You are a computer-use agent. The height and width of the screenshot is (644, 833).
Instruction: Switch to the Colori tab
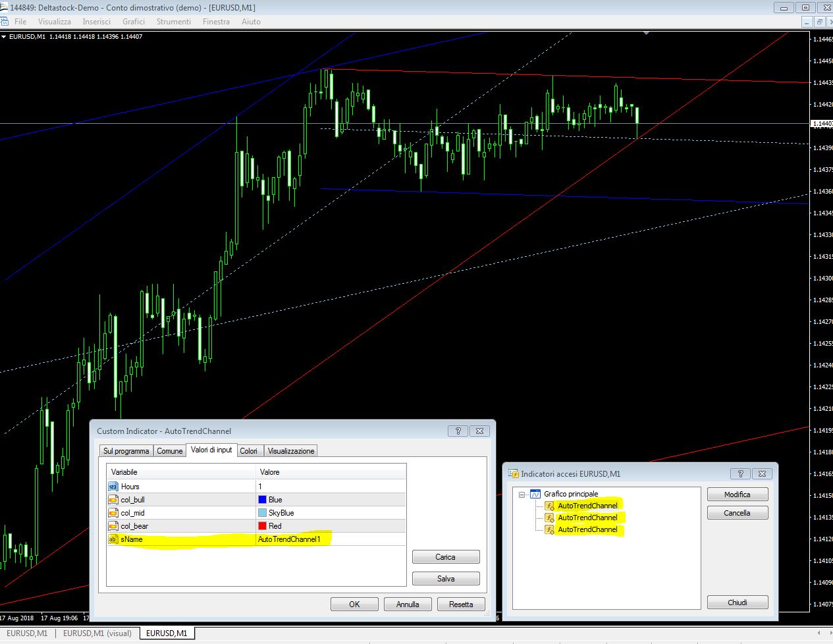coord(249,451)
